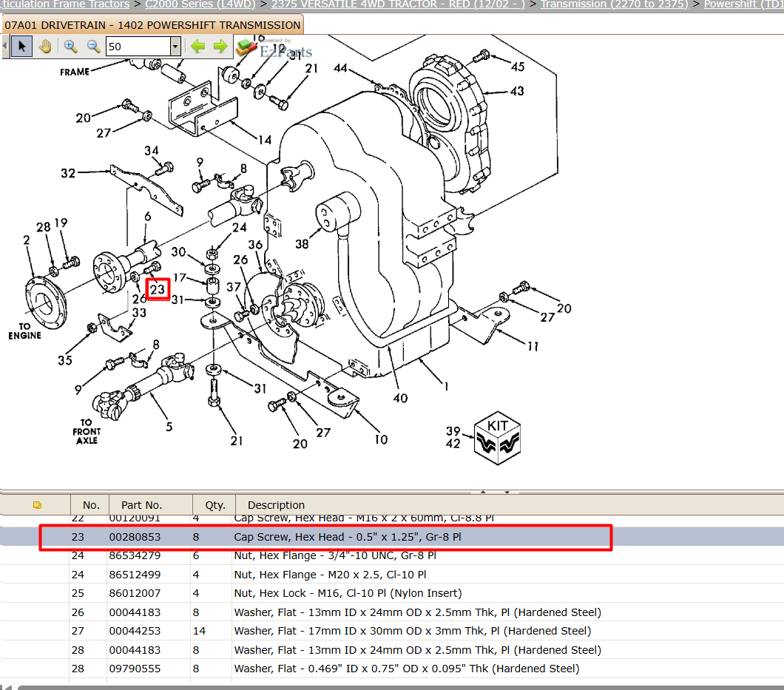
Task: Select the Washer 0.469" ID description
Action: tap(407, 669)
